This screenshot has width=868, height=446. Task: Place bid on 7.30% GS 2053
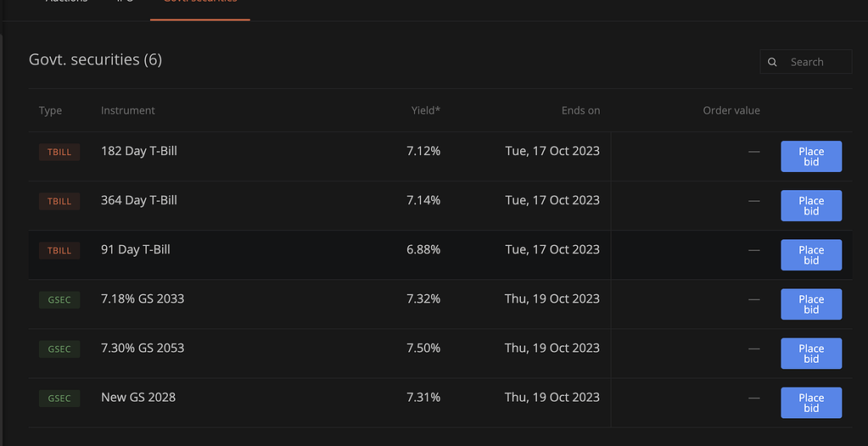point(811,354)
